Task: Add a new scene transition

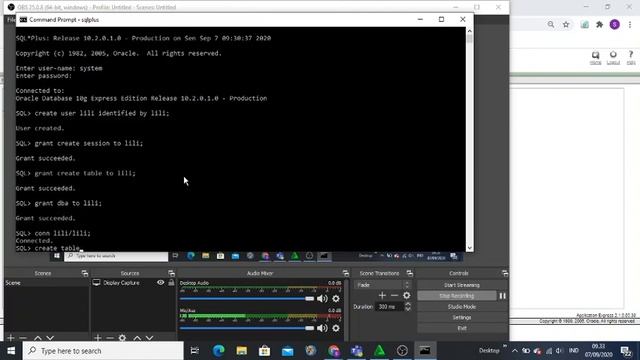Action: 382,296
